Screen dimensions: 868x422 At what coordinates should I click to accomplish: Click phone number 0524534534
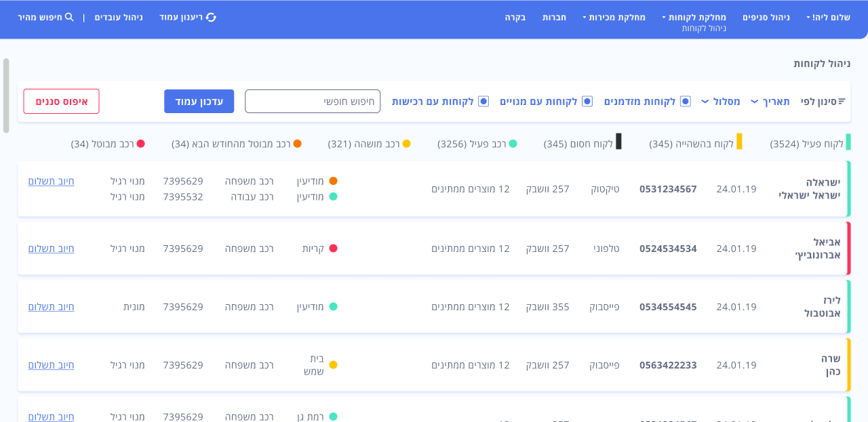coord(668,249)
